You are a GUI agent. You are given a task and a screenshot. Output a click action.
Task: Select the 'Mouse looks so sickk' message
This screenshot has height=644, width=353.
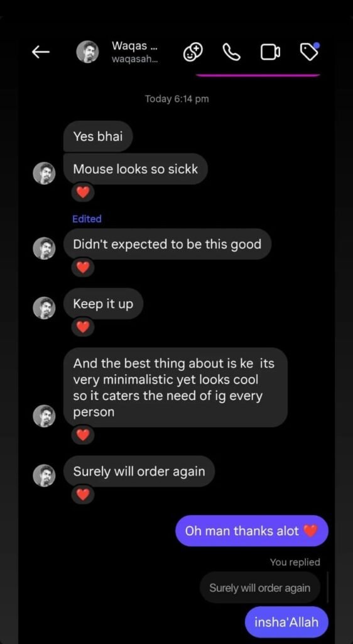135,169
